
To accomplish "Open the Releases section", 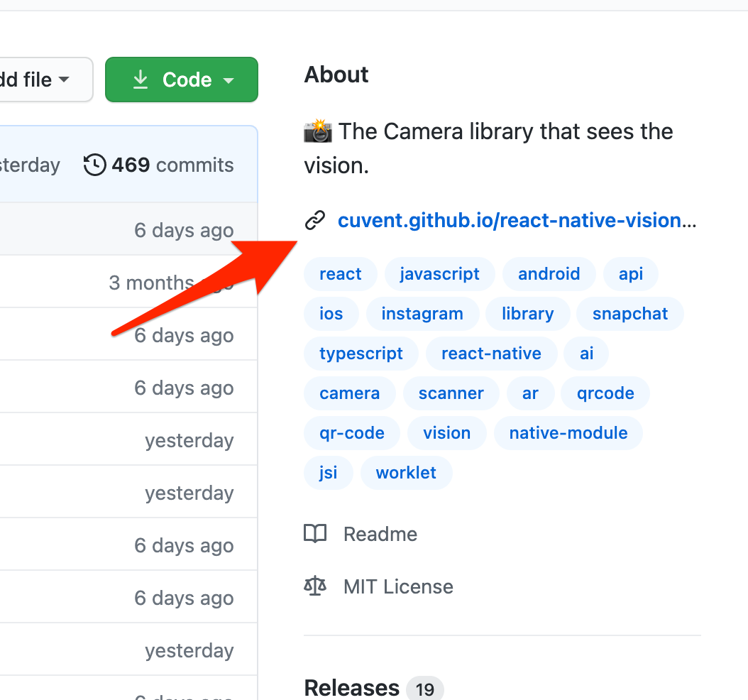I will [x=351, y=685].
